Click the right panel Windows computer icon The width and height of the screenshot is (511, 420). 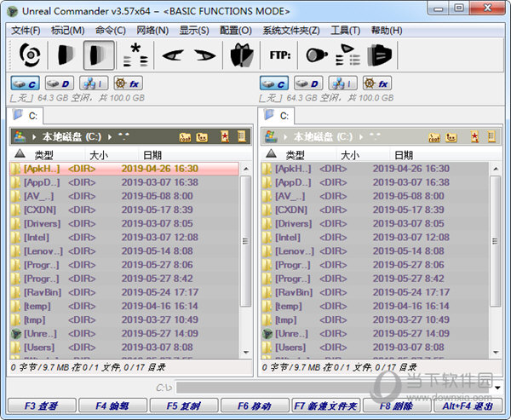(x=271, y=136)
